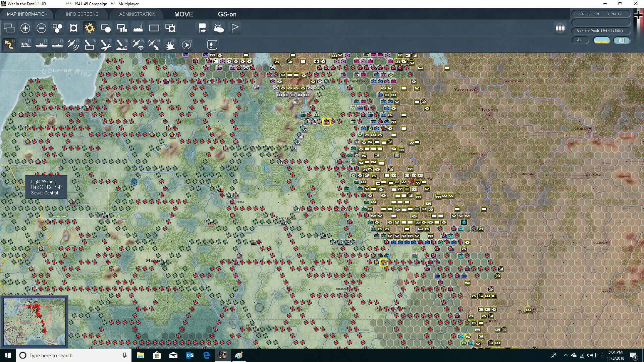Select F9 air transport mode icon
Viewport: 644px width, 362px height.
point(138,45)
